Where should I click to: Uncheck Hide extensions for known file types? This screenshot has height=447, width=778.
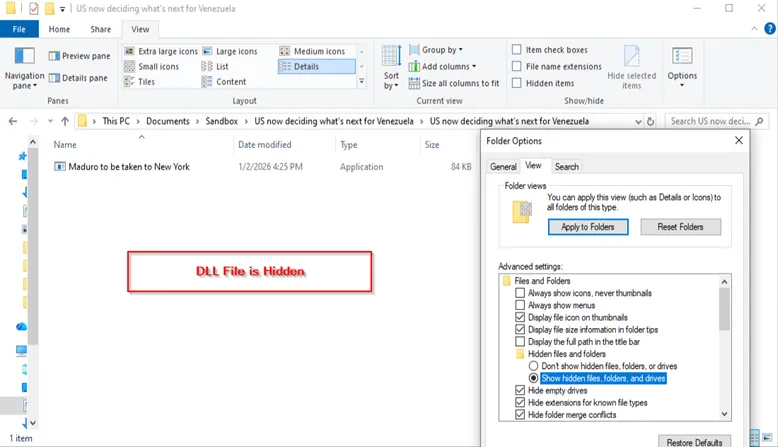point(519,402)
